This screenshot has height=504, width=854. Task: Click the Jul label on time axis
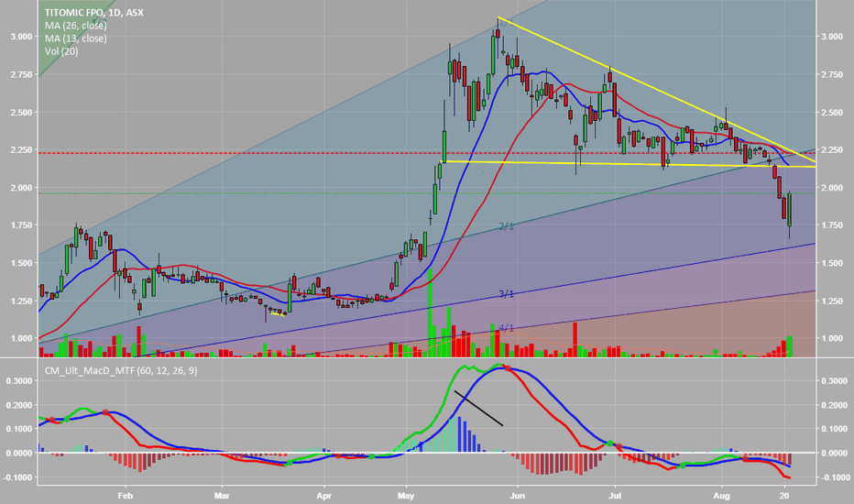(615, 495)
